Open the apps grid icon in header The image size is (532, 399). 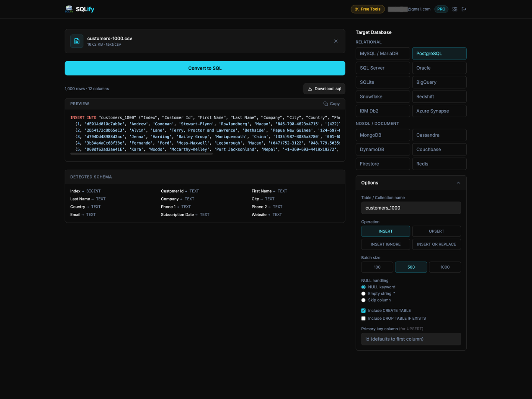(455, 9)
